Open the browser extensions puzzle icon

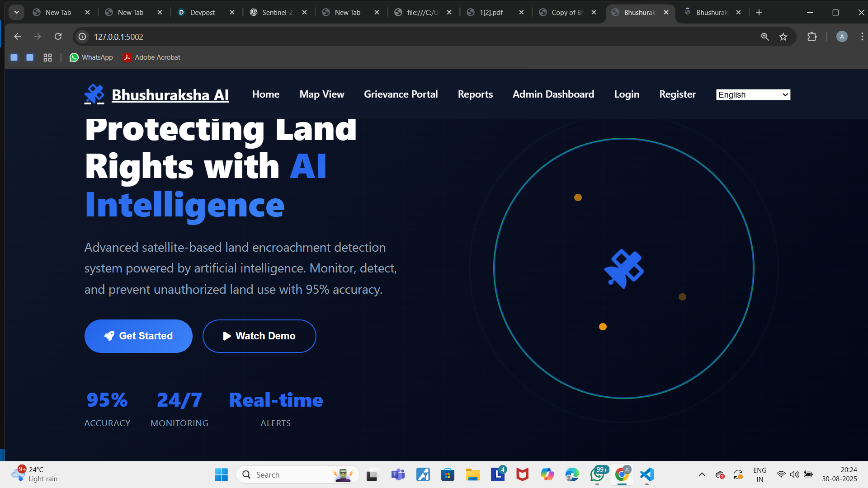click(x=812, y=37)
